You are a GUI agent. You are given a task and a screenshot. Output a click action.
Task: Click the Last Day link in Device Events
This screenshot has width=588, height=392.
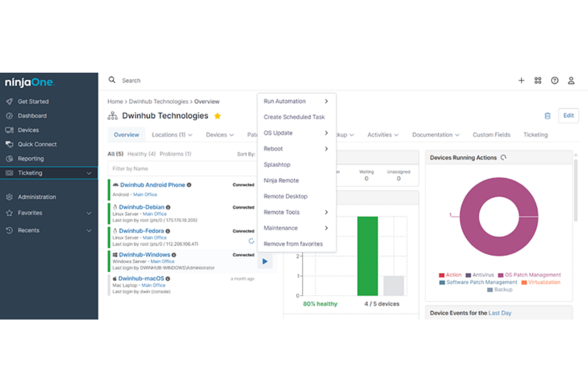500,313
